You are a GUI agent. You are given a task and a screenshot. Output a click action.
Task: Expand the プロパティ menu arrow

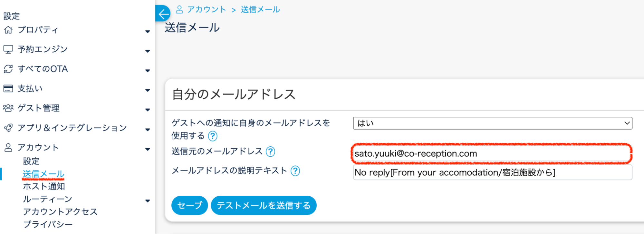tap(148, 31)
